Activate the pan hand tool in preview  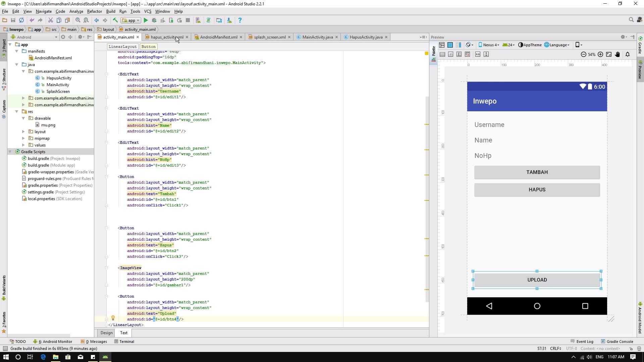coord(617,54)
